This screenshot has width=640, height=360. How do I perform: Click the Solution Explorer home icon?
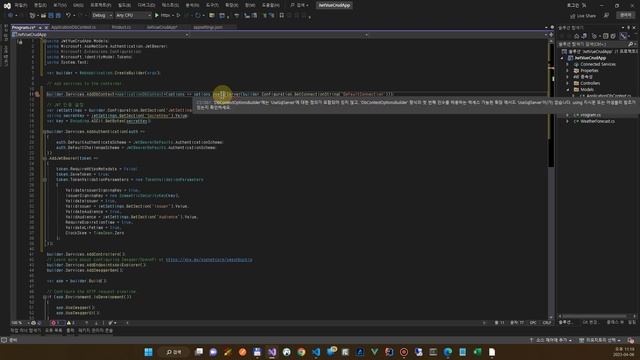pos(576,36)
